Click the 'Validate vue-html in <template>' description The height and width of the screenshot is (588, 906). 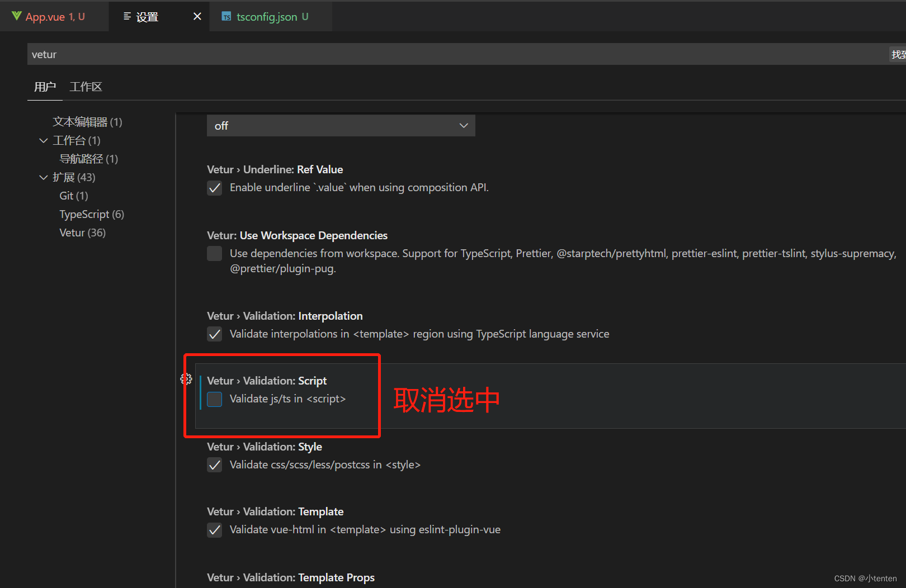click(365, 529)
